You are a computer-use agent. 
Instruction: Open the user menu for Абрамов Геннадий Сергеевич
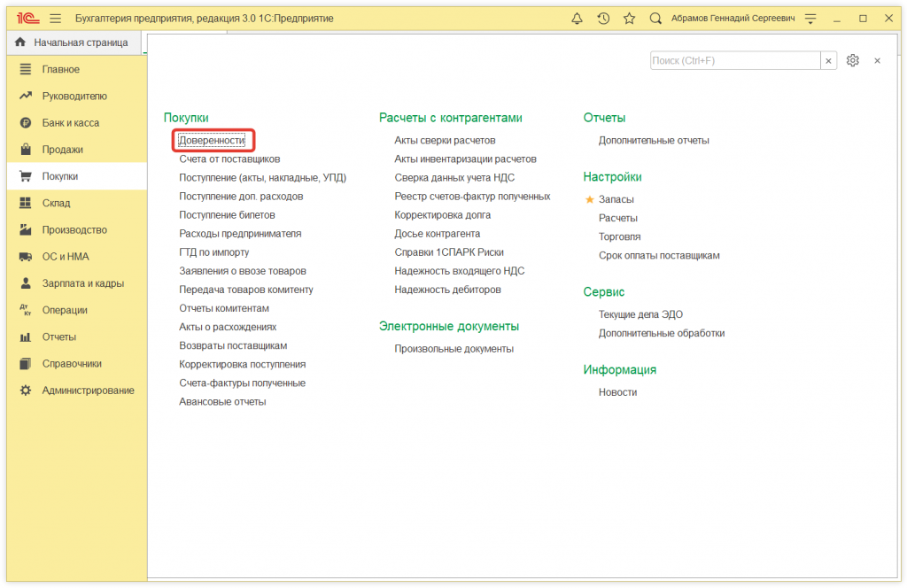(733, 17)
